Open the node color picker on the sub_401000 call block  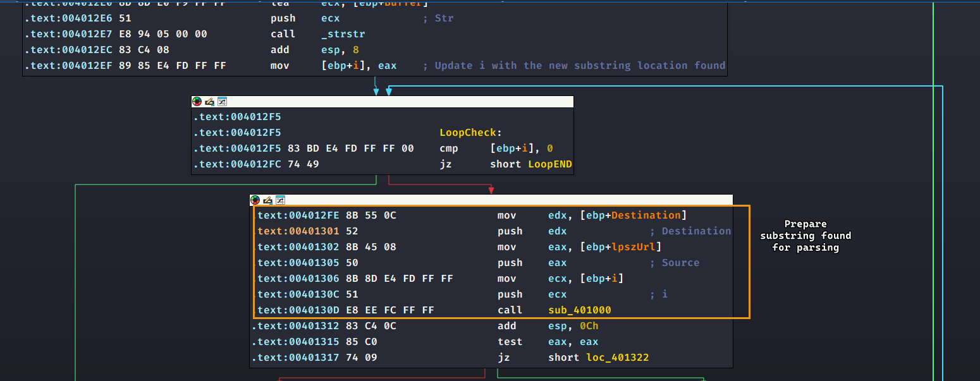pyautogui.click(x=255, y=200)
